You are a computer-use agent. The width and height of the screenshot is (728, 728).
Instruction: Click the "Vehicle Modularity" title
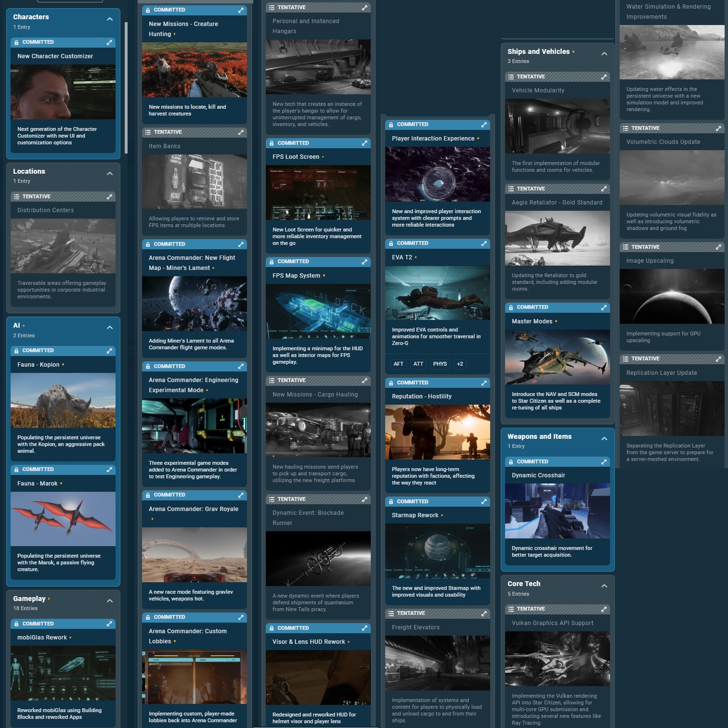pos(538,90)
